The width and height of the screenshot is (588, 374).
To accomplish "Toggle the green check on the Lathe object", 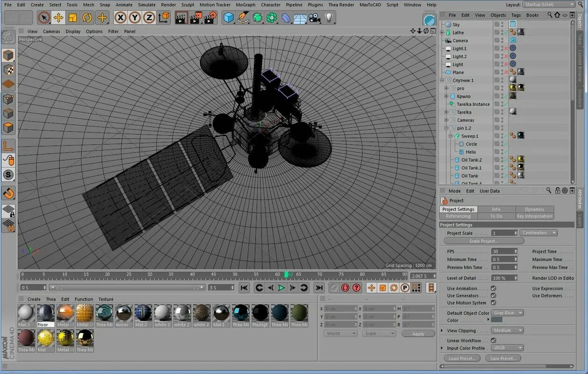I will [506, 33].
